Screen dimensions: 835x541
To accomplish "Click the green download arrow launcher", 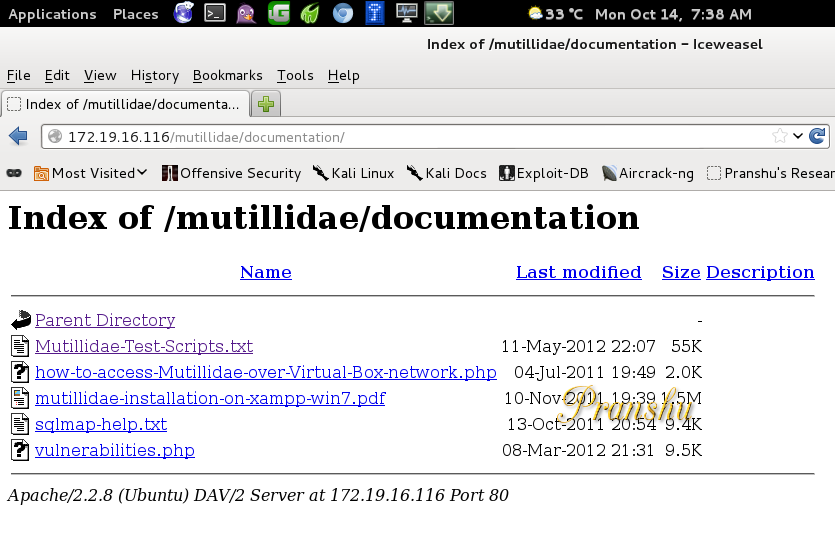I will point(439,13).
